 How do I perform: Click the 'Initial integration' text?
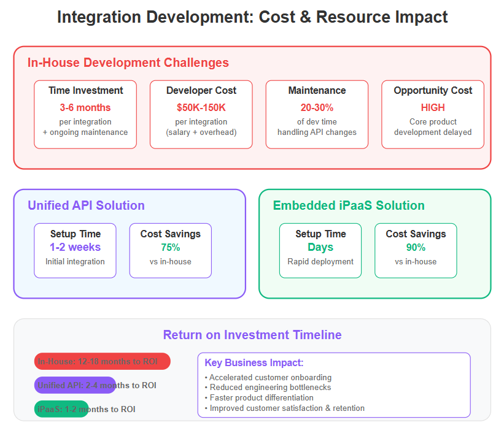(76, 262)
